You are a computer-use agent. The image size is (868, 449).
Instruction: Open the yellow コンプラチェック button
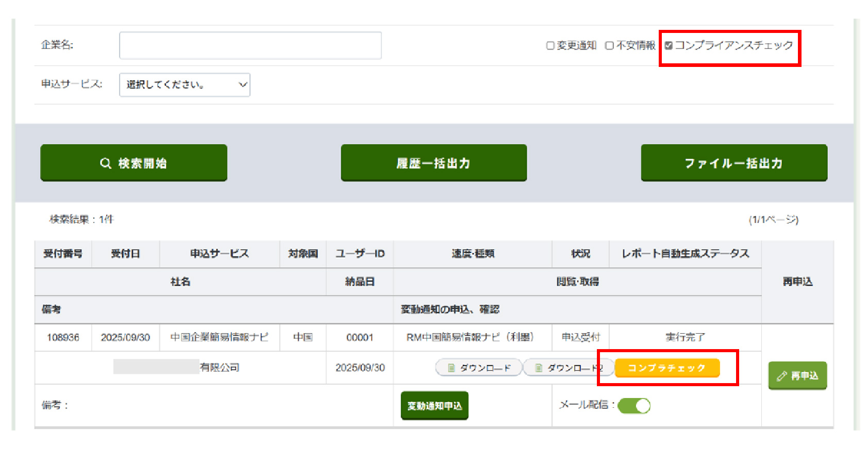click(x=666, y=368)
